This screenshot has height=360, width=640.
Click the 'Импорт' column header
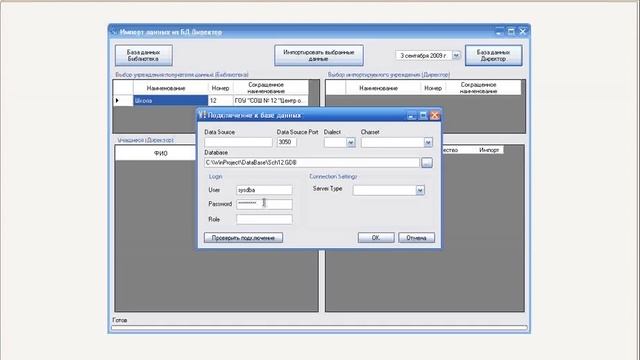489,150
